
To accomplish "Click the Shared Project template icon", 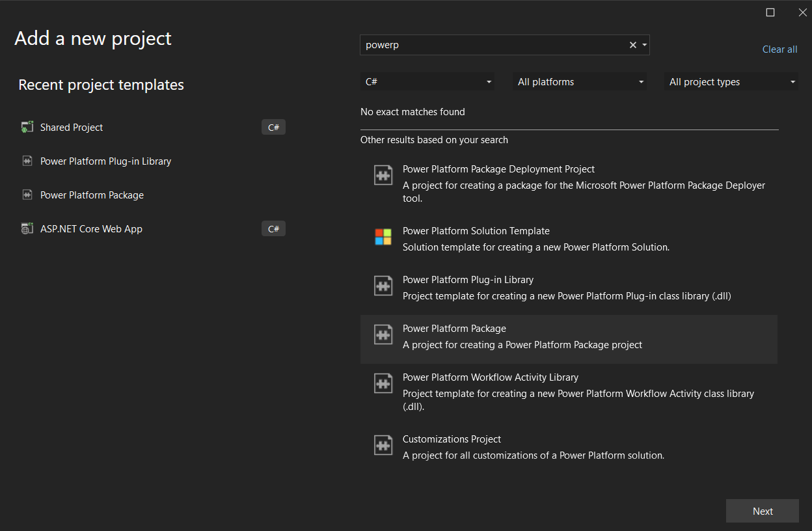I will 27,128.
